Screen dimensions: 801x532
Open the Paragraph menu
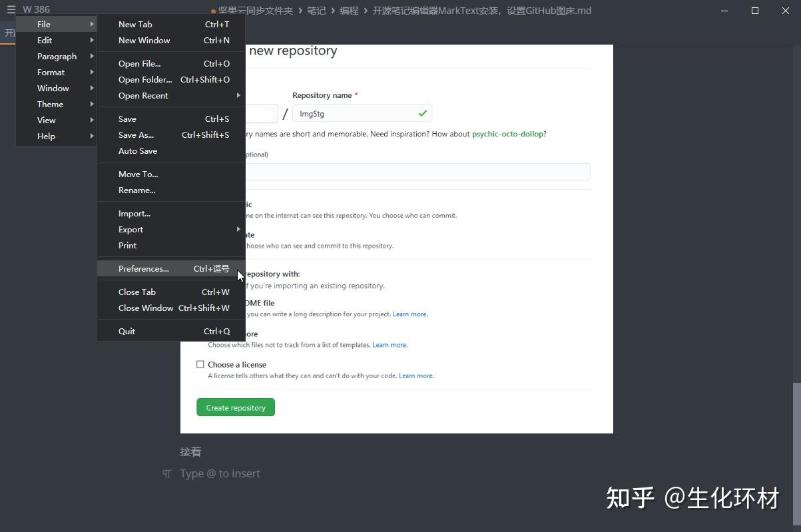(x=56, y=56)
